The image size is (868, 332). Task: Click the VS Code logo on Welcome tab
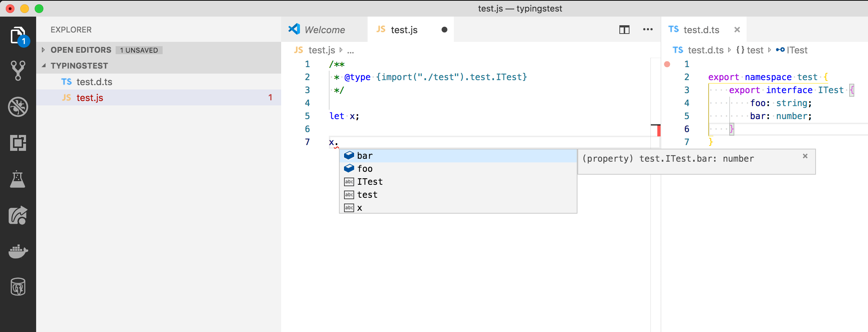point(294,29)
